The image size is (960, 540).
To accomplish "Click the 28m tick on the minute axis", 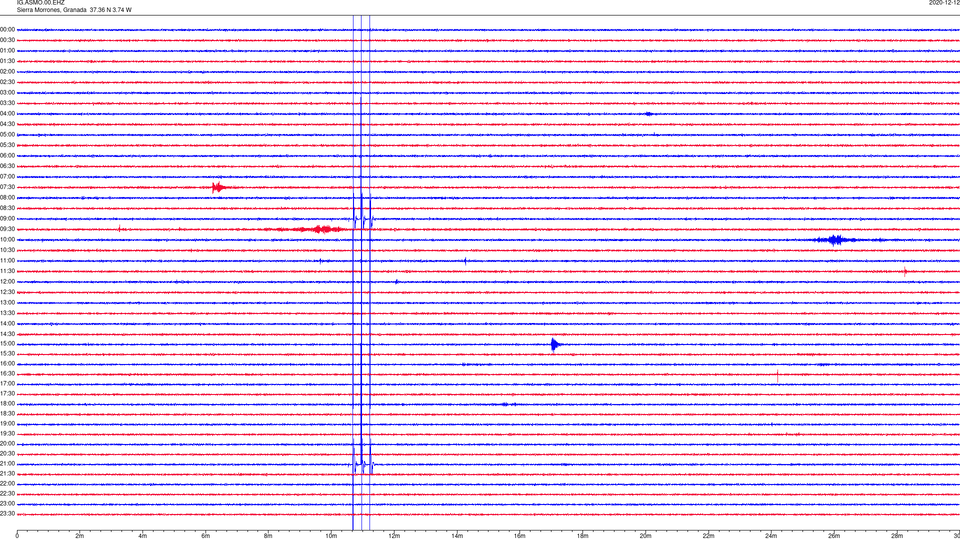I will point(897,536).
